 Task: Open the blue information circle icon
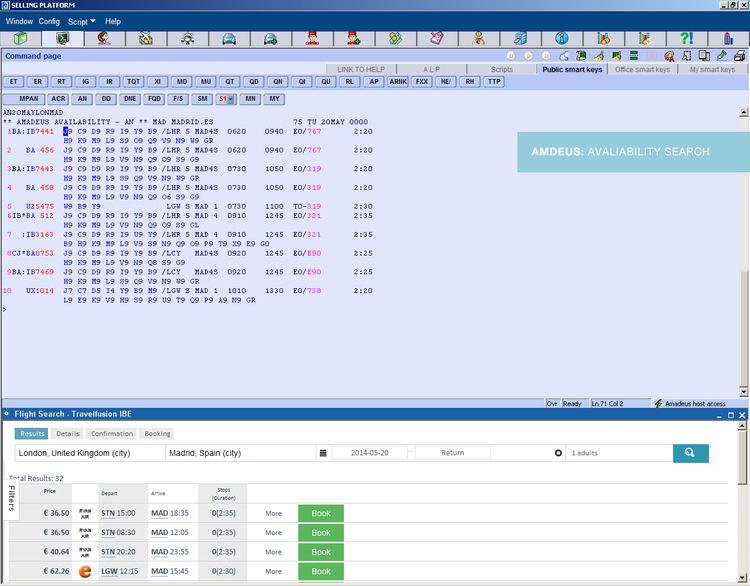(562, 38)
